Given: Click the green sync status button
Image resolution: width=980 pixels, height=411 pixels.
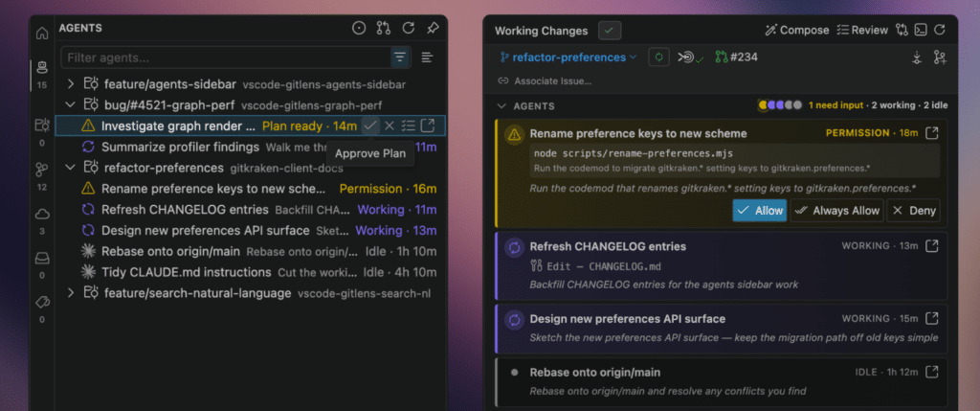Looking at the screenshot, I should 658,57.
